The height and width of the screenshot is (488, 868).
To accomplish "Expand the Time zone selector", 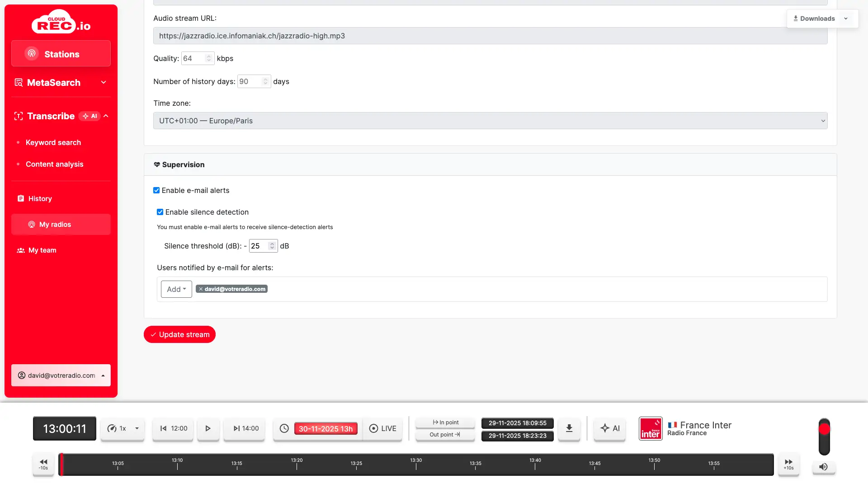I will [x=490, y=121].
